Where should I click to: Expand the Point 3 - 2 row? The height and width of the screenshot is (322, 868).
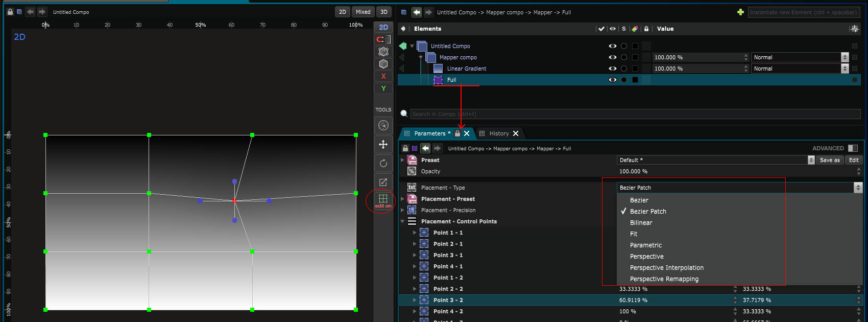pos(415,300)
